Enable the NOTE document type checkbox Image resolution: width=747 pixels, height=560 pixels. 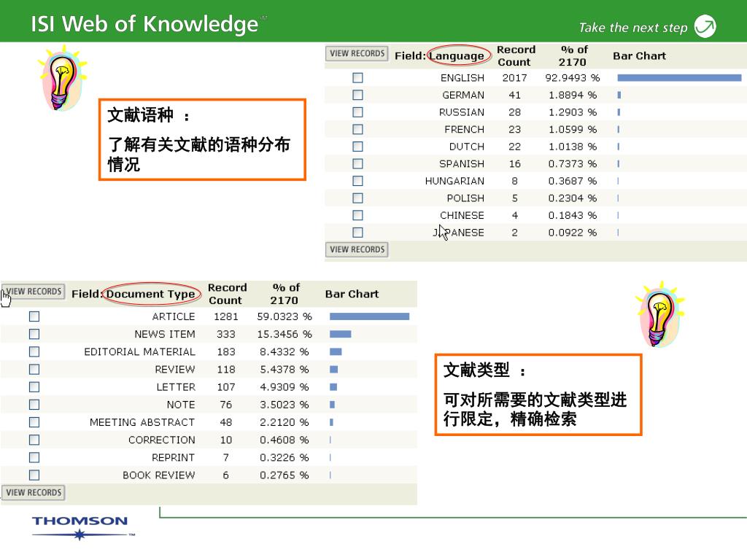pyautogui.click(x=34, y=404)
